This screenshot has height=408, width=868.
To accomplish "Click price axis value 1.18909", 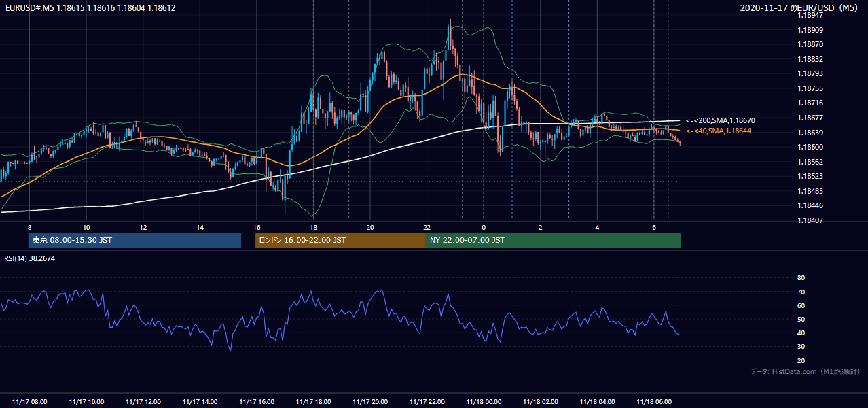I will click(x=810, y=30).
